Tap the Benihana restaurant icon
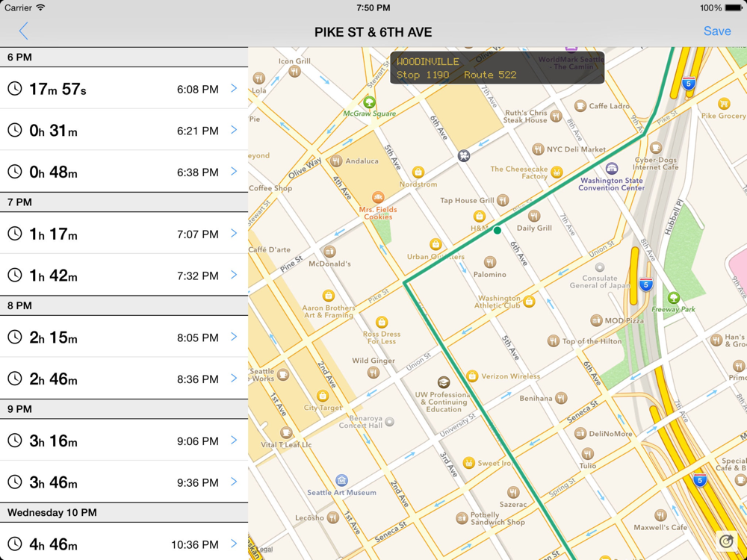The width and height of the screenshot is (747, 560). pos(561,398)
